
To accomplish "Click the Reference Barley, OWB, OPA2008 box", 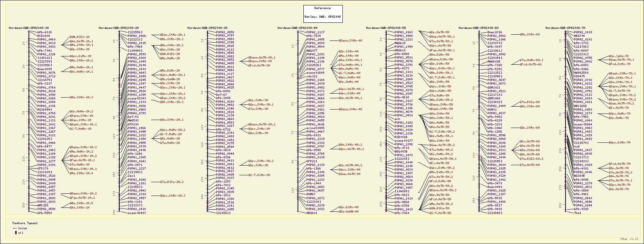I will click(322, 14).
